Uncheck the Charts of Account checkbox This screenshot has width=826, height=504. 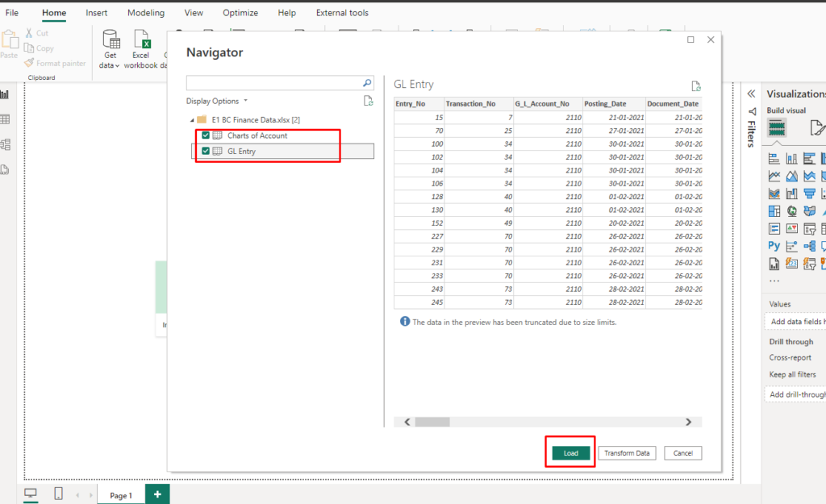click(x=205, y=135)
